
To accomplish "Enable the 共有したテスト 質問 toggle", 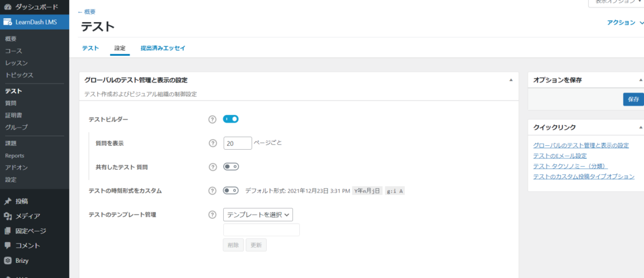I will pos(231,167).
